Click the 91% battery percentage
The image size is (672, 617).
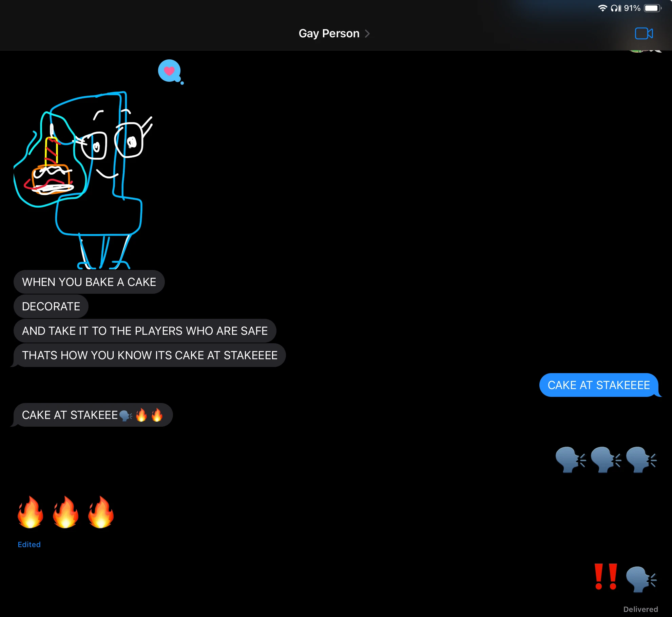point(632,8)
